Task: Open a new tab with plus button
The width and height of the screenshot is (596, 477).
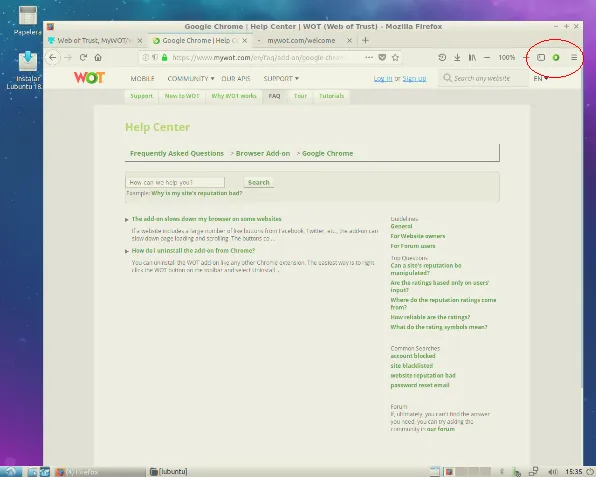Action: (365, 40)
